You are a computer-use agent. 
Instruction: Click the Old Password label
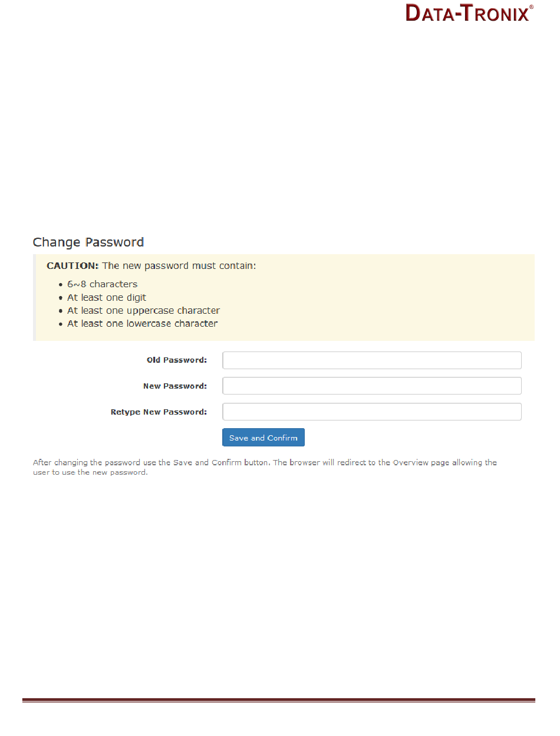click(176, 360)
